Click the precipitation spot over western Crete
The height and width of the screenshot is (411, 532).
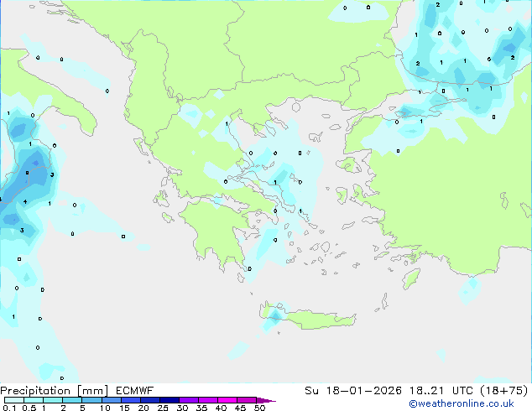pyautogui.click(x=274, y=317)
